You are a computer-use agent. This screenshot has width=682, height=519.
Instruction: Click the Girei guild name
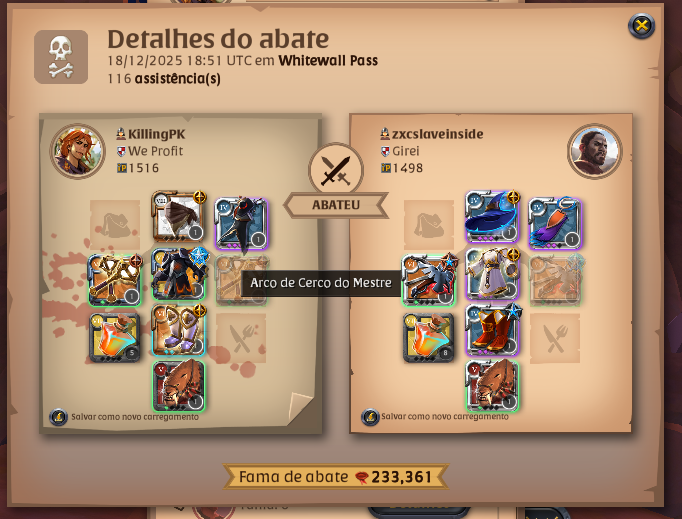click(406, 151)
